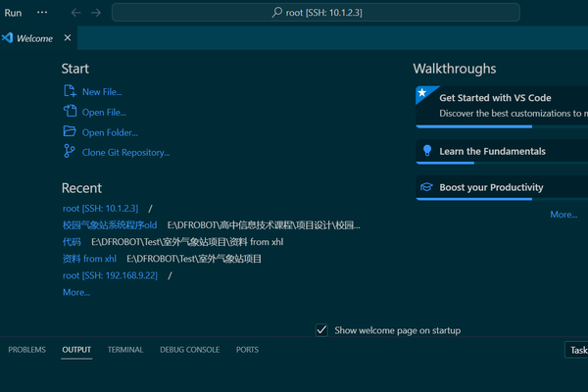Viewport: 588px width, 392px height.
Task: Open recent 校园气象站系统程序old folder
Action: (110, 225)
